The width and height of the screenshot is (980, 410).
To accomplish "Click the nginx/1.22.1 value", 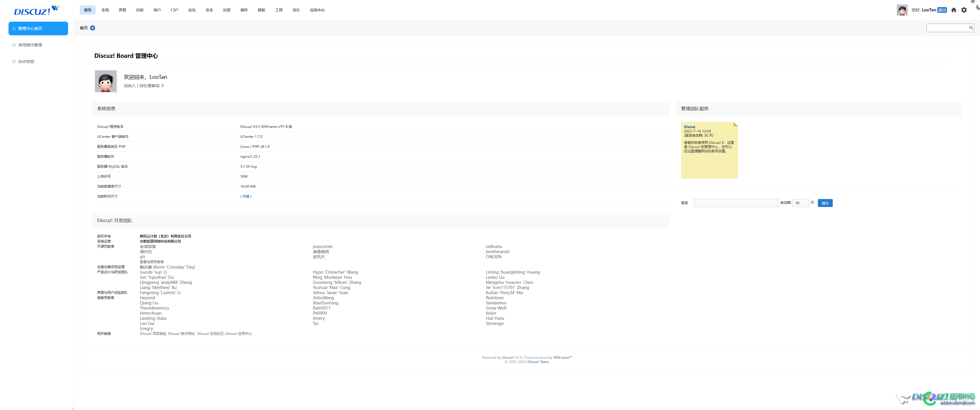I will point(250,156).
